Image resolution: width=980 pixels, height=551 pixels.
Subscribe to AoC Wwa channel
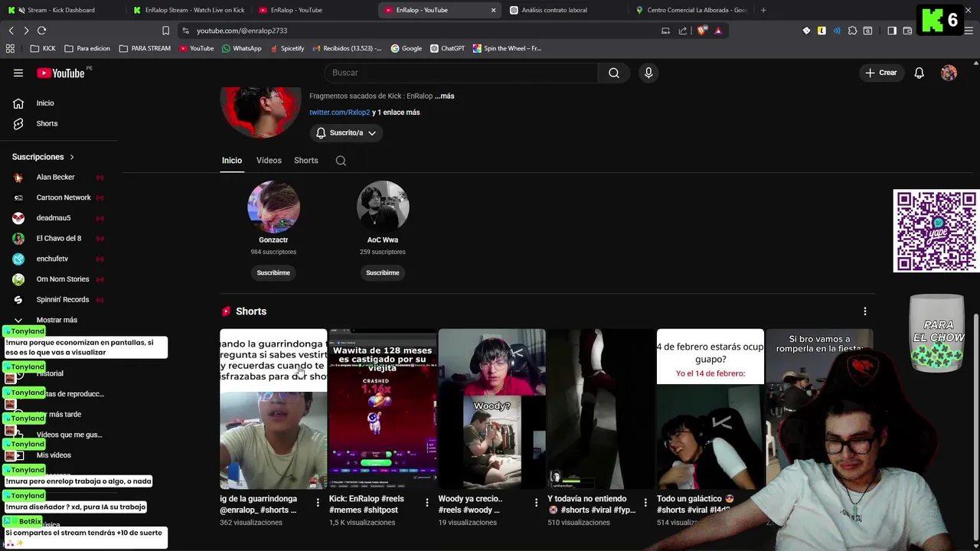pos(383,272)
